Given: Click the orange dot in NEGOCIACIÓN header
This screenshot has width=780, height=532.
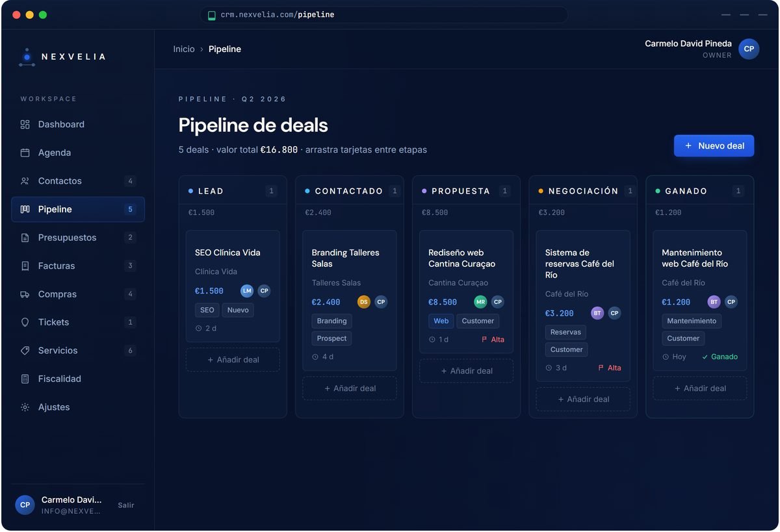Looking at the screenshot, I should click(x=541, y=191).
